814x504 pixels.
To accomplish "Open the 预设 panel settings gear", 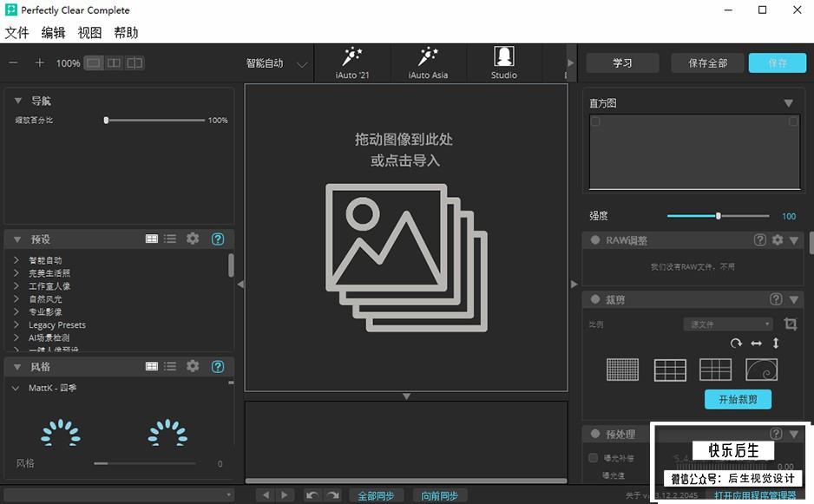I will (x=193, y=239).
